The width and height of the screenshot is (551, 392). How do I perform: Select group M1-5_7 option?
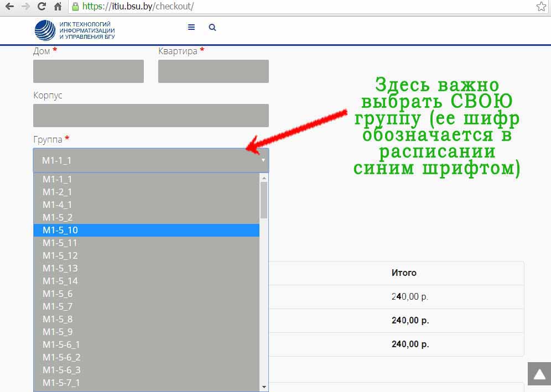(x=146, y=306)
